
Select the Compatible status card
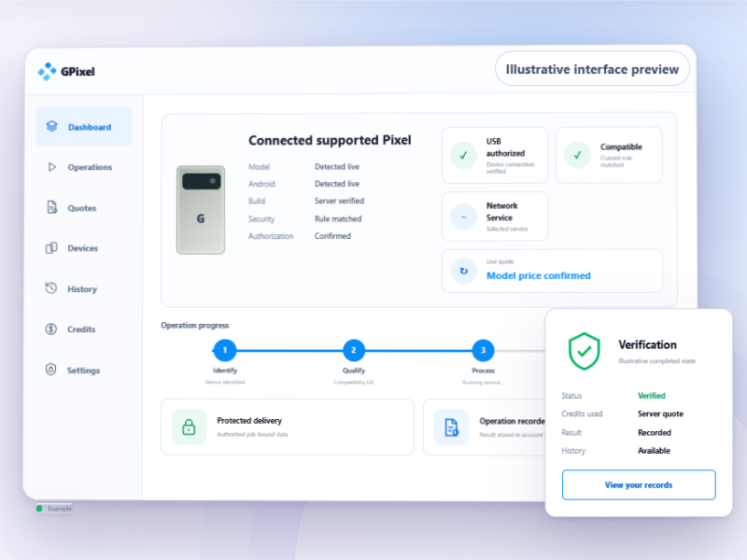(x=609, y=155)
